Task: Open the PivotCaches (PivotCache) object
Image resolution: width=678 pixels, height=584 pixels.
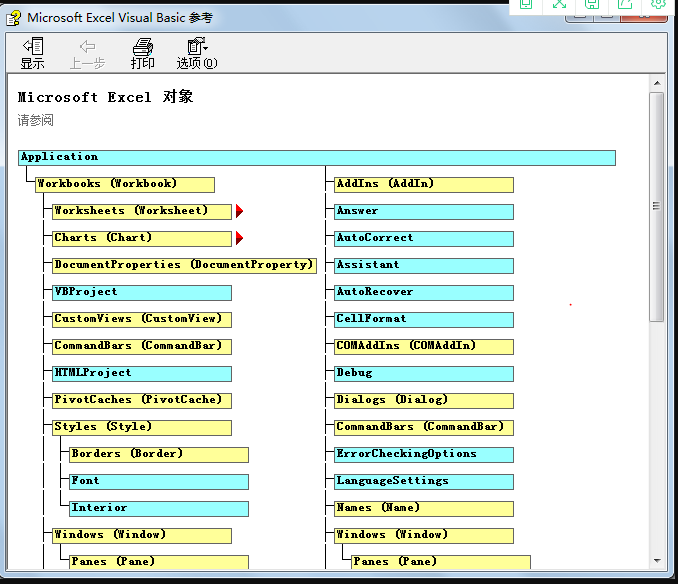Action: (142, 401)
